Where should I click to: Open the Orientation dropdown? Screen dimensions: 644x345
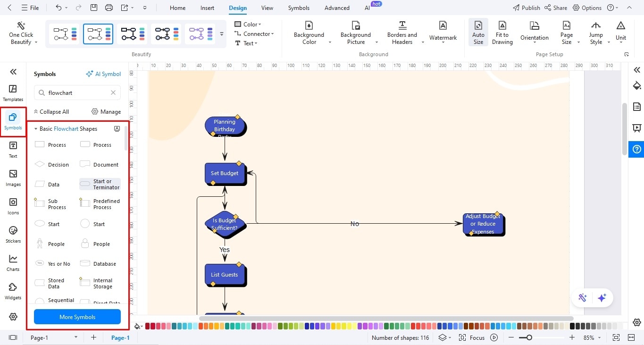[x=534, y=33]
